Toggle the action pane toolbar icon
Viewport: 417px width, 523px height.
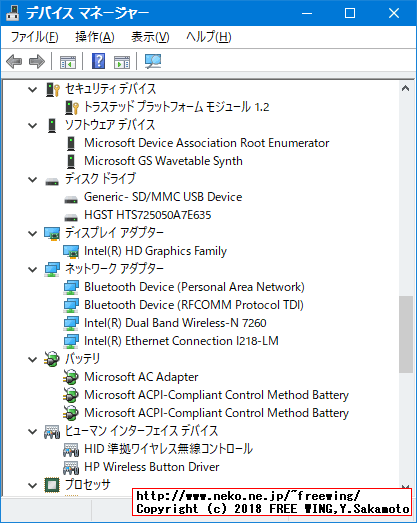point(122,62)
